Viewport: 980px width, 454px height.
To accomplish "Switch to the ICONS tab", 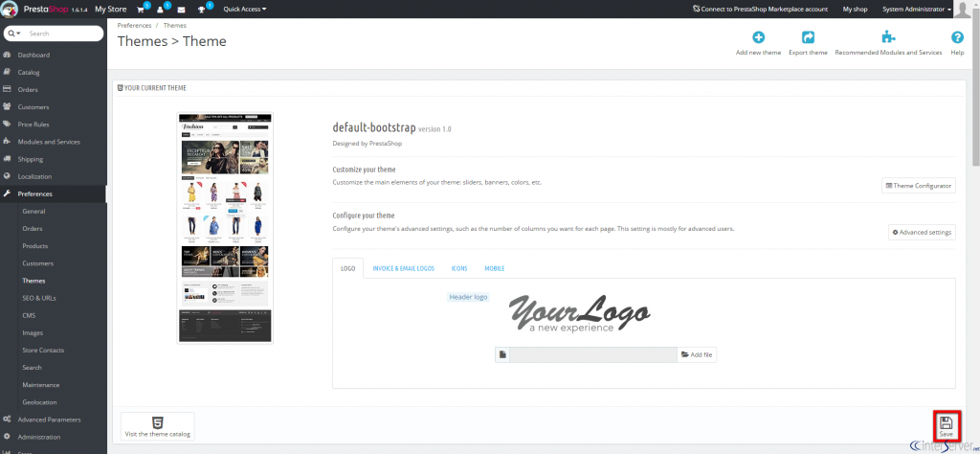I will [459, 268].
